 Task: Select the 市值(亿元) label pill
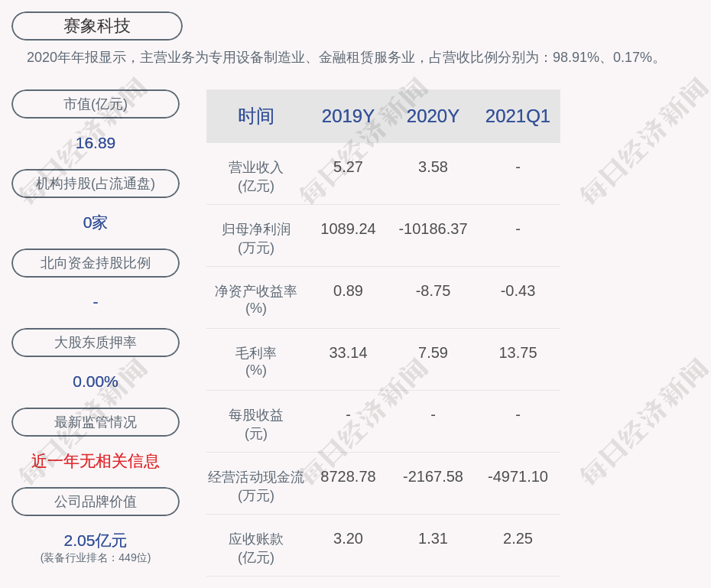(x=96, y=104)
